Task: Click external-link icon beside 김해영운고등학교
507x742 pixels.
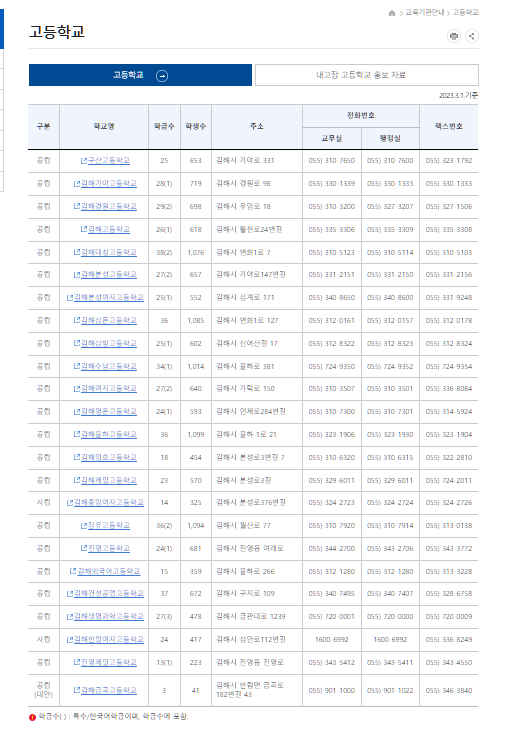Action: pyautogui.click(x=77, y=412)
